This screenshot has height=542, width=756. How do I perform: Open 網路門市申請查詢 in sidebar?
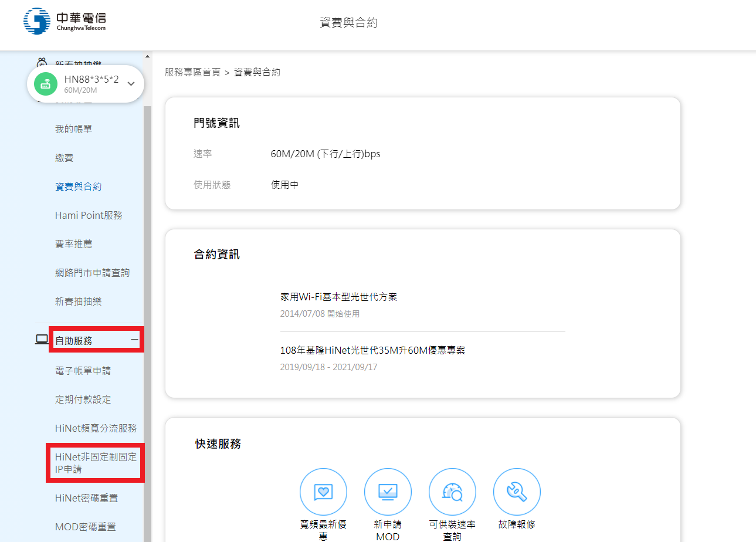coord(92,273)
